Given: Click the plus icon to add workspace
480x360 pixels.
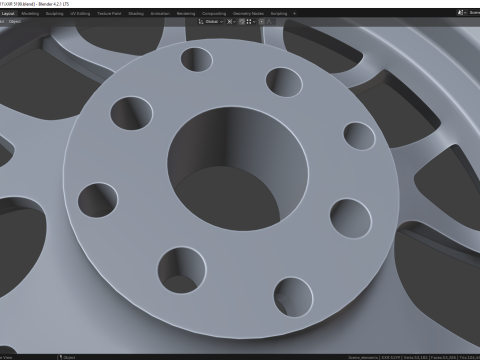Looking at the screenshot, I should pyautogui.click(x=294, y=14).
